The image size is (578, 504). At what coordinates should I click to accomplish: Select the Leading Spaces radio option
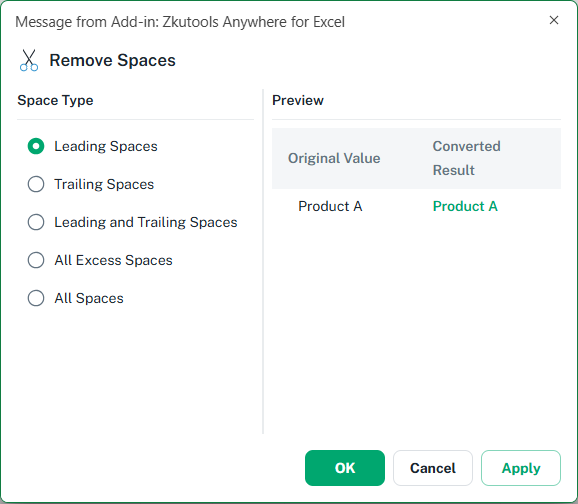point(36,146)
